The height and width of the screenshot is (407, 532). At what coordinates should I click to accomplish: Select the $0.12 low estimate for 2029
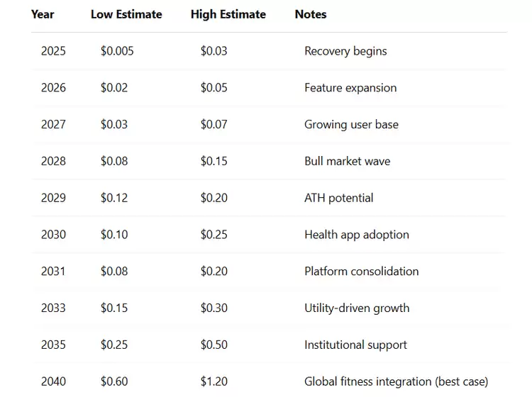coord(114,198)
